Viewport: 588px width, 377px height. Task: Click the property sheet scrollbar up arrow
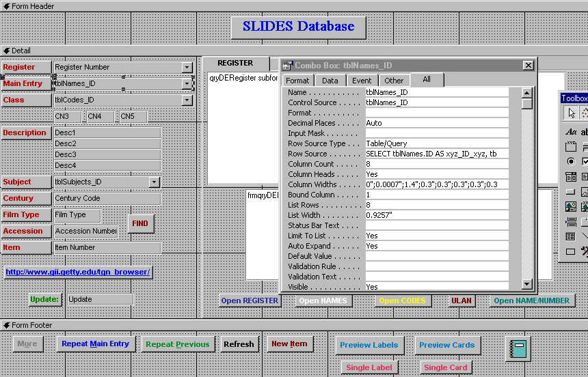527,93
